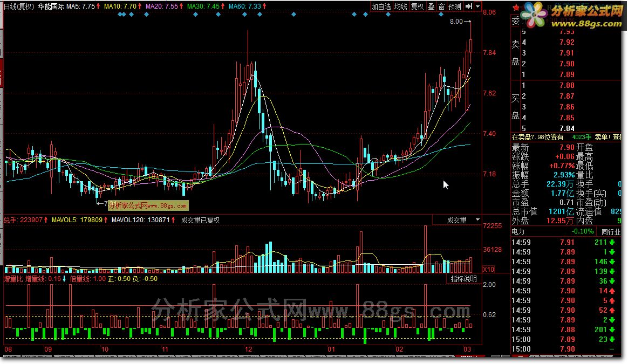This screenshot has height=364, width=628.
Task: Select the buy-5 price 7.84
Action: pyautogui.click(x=567, y=128)
